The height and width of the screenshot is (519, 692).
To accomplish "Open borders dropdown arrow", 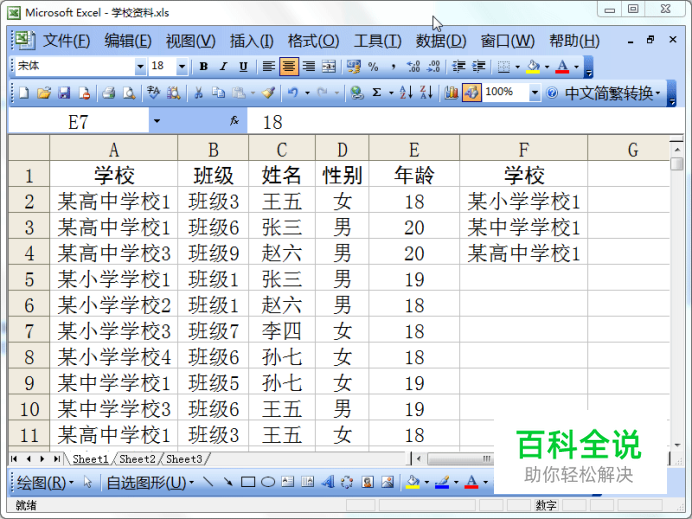I will click(x=517, y=67).
